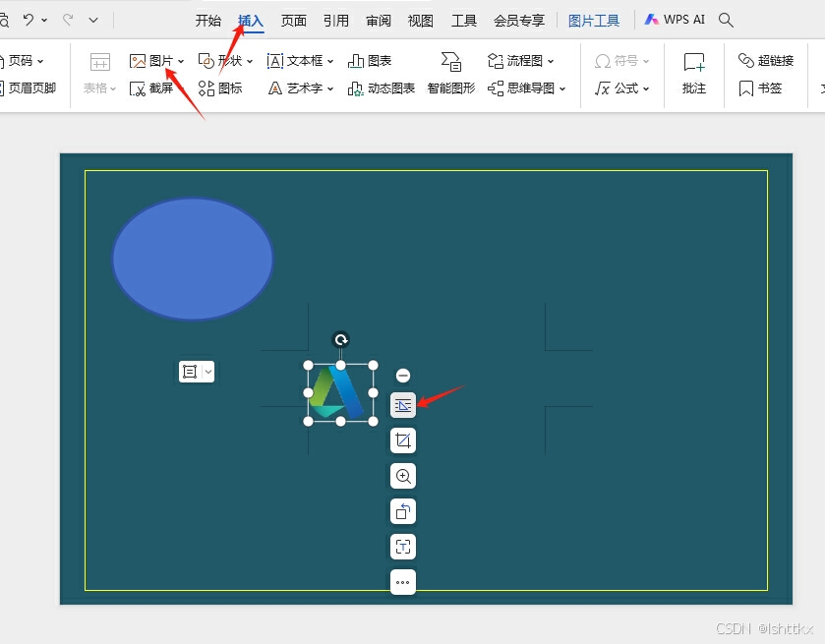The height and width of the screenshot is (644, 825).
Task: Switch to the 引用 tab
Action: [336, 21]
